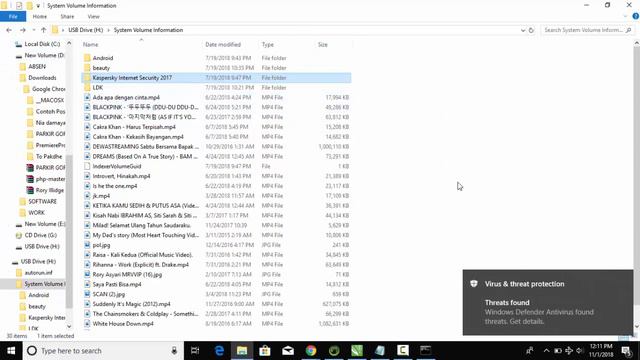Click taskbar search box Type here to search
Viewport: 640px width, 360px height.
point(103,351)
